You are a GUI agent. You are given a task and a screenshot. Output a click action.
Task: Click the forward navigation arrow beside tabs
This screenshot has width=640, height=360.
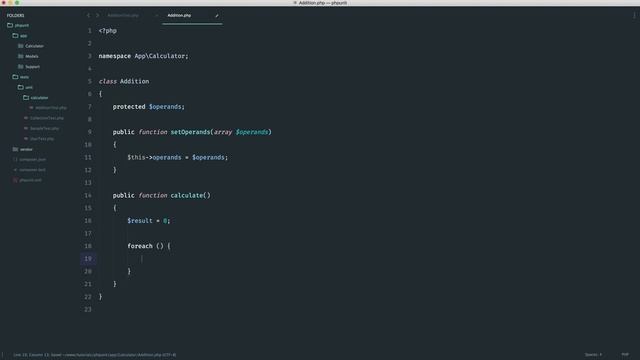(x=98, y=16)
